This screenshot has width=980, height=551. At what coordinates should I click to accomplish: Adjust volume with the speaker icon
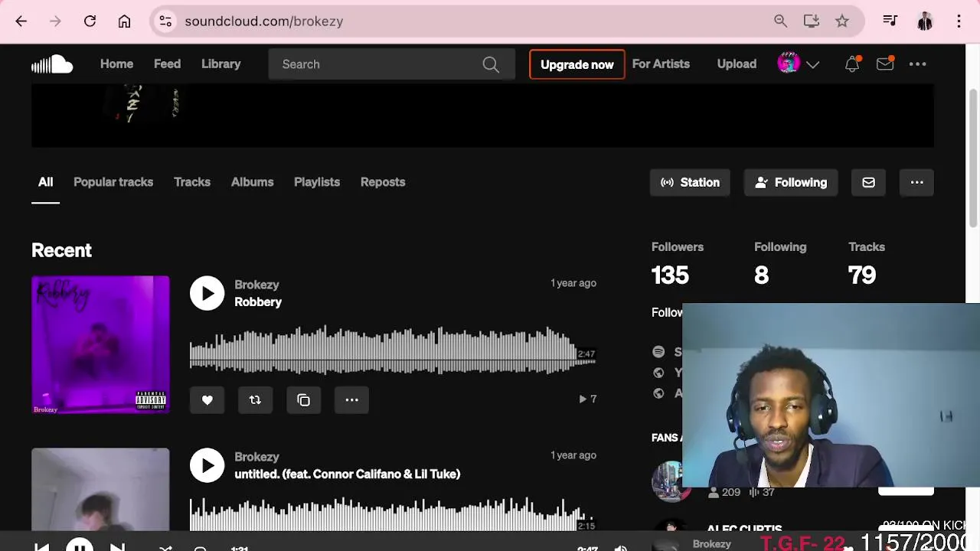[x=621, y=547]
